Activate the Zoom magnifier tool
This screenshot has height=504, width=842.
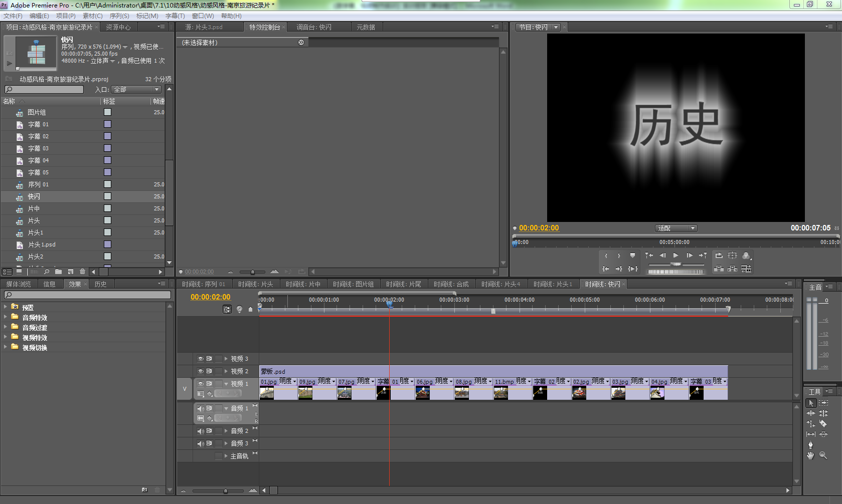click(823, 455)
